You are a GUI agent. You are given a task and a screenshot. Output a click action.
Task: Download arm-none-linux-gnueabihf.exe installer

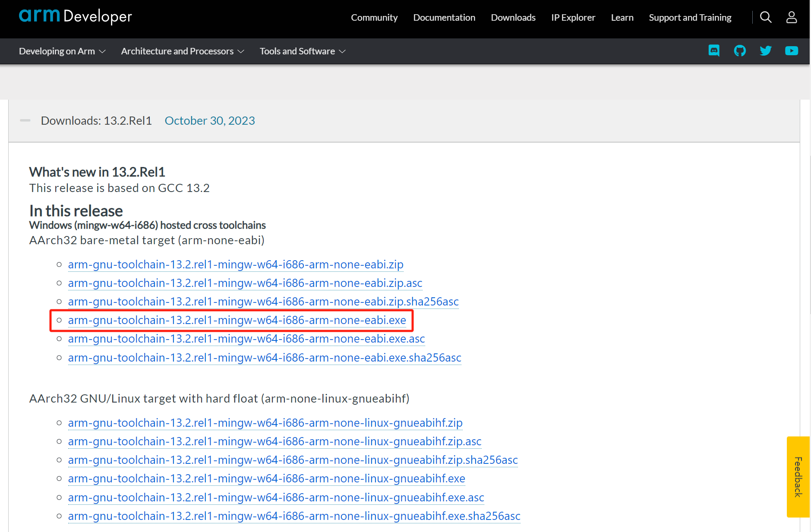(267, 478)
